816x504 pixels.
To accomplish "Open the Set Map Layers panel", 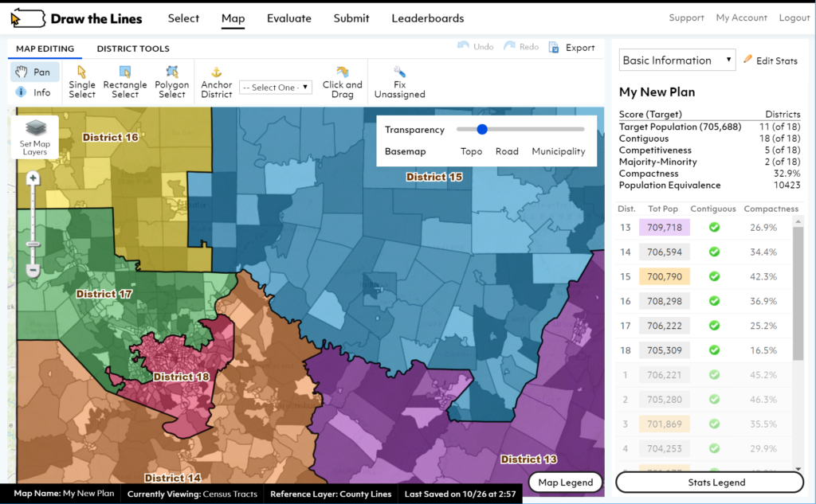I will click(x=33, y=135).
